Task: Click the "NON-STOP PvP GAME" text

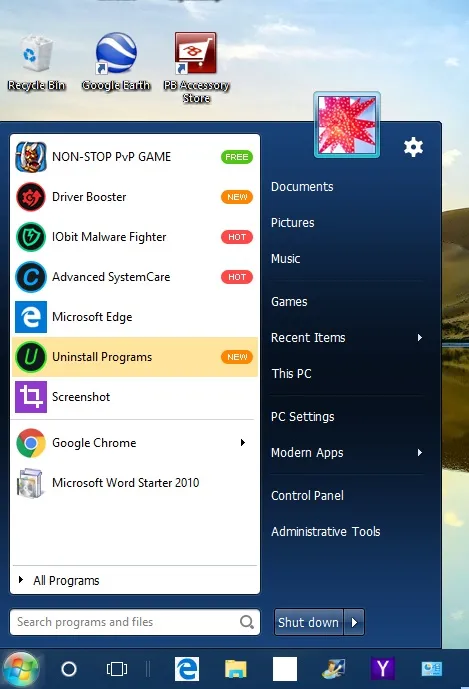Action: click(112, 157)
